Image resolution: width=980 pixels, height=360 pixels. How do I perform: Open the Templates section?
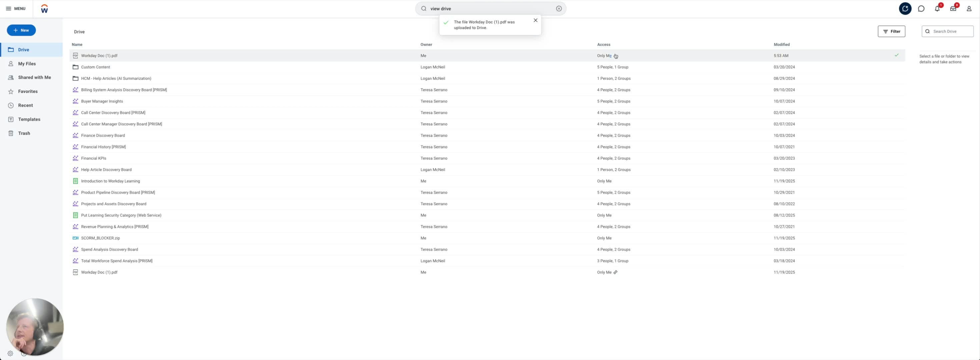pyautogui.click(x=29, y=119)
